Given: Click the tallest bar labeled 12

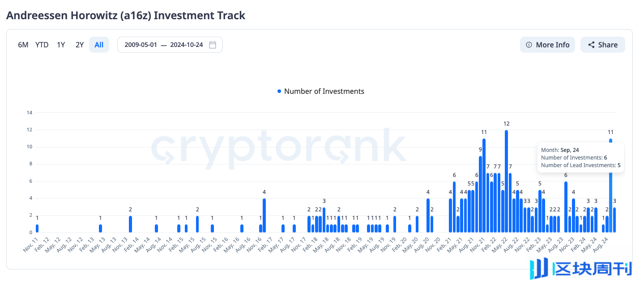Looking at the screenshot, I should click(506, 181).
